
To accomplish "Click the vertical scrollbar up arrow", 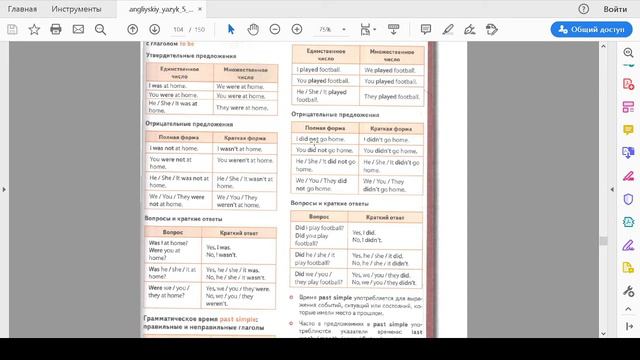I will click(604, 46).
